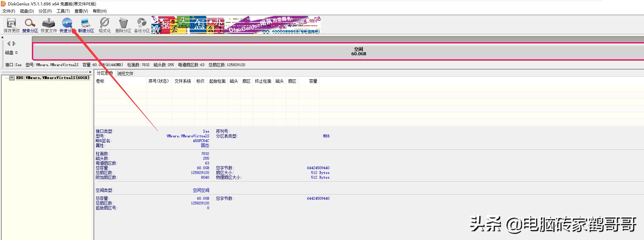The image size is (644, 240).
Task: Close the left disk tree panel
Action: click(x=90, y=72)
